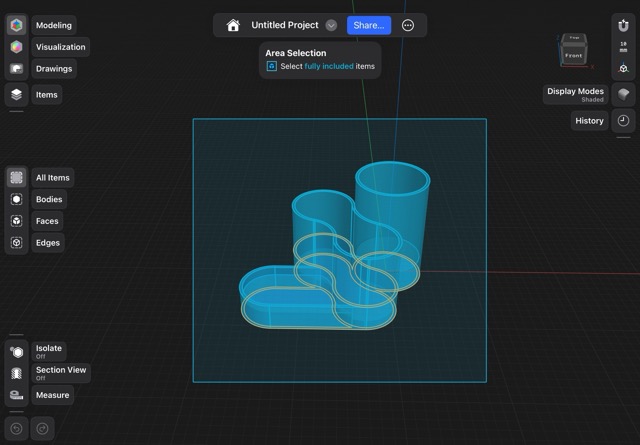Click the Untitled Project title
The width and height of the screenshot is (640, 445).
[x=285, y=25]
